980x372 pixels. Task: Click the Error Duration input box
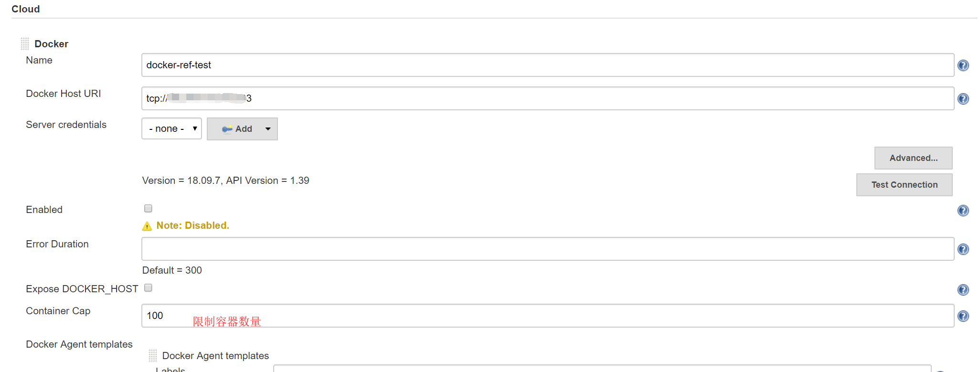point(547,249)
